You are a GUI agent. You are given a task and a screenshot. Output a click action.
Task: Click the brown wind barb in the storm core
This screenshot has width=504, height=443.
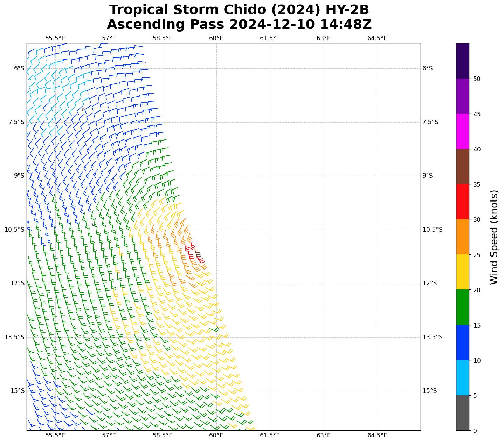click(198, 253)
